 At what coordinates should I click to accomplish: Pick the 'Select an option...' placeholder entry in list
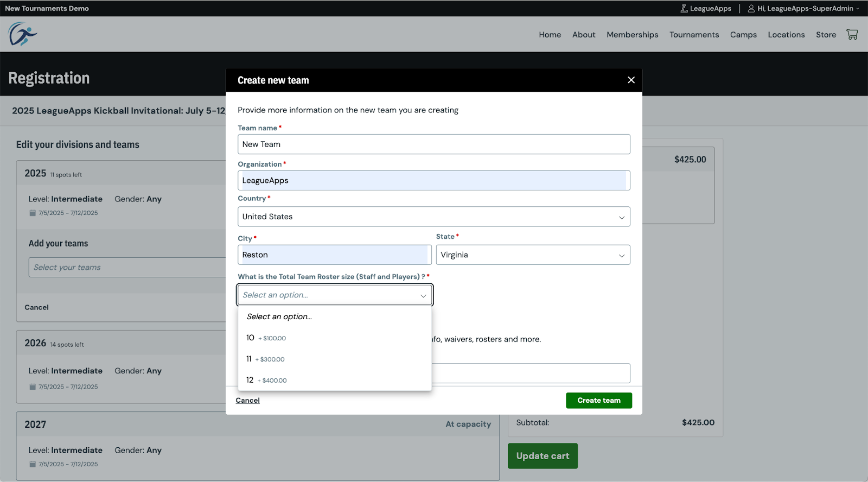point(335,316)
